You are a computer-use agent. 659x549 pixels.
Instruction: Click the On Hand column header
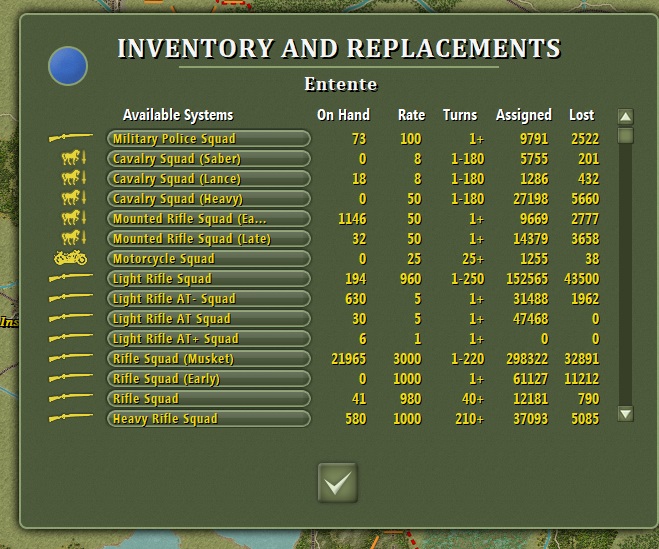click(x=343, y=115)
